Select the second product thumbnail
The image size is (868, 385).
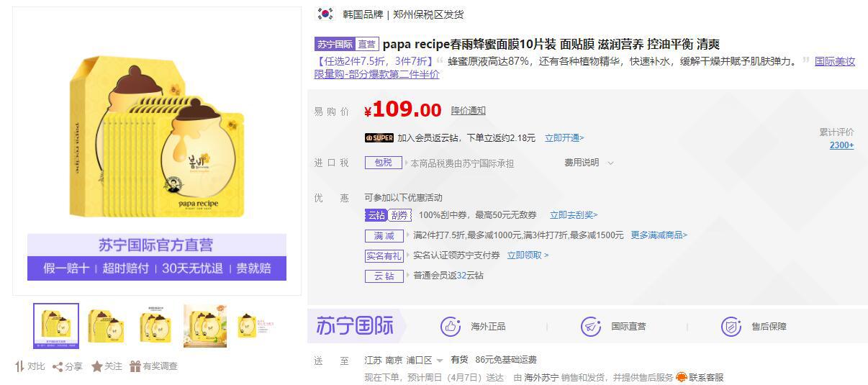pyautogui.click(x=105, y=326)
